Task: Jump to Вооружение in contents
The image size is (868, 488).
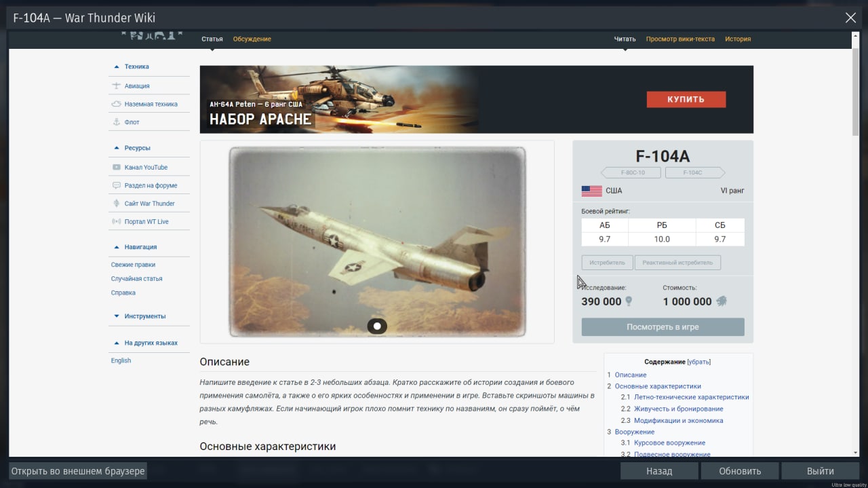Action: [x=635, y=432]
